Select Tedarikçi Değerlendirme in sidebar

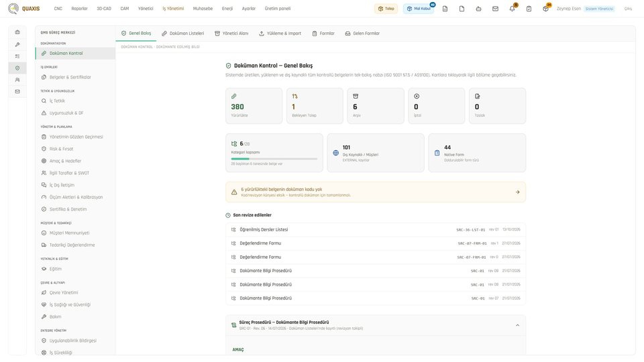pyautogui.click(x=75, y=245)
